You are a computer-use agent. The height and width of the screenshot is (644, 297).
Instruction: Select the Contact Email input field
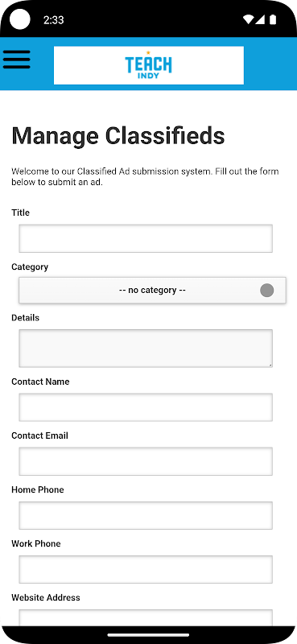[x=146, y=461]
